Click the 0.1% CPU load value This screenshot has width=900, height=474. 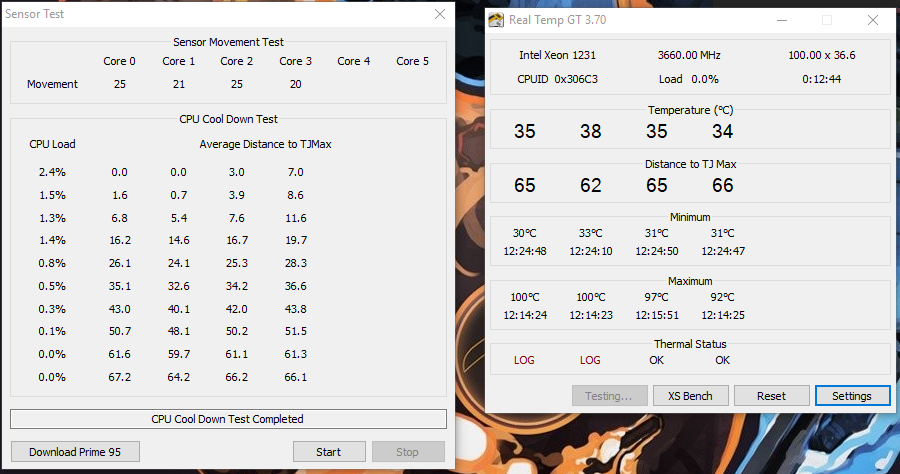[52, 331]
